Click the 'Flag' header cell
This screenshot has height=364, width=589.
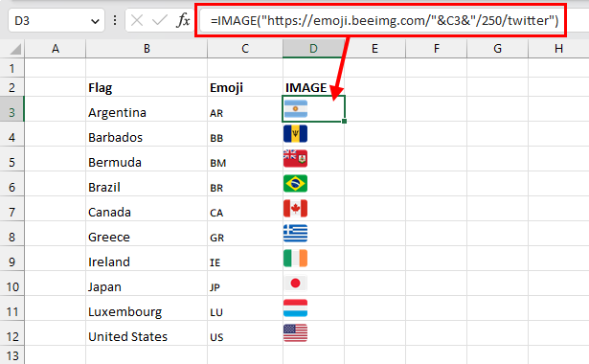[x=147, y=87]
